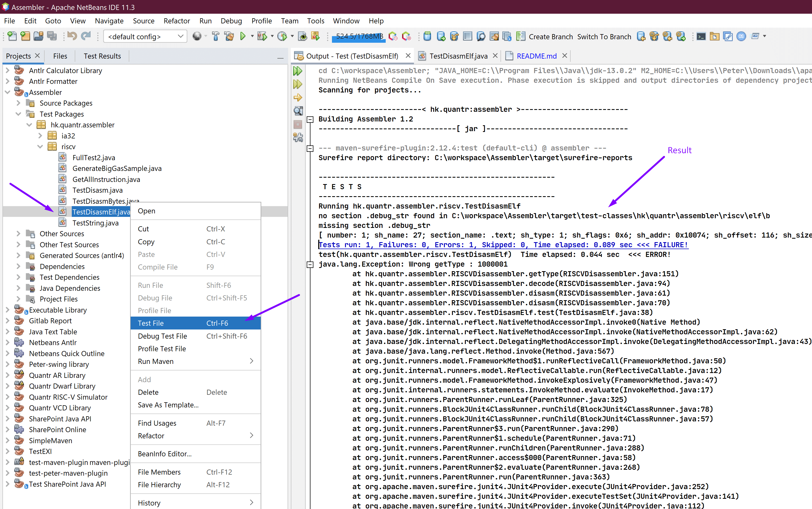The image size is (812, 509).
Task: Open Run Maven submenu
Action: (x=195, y=361)
